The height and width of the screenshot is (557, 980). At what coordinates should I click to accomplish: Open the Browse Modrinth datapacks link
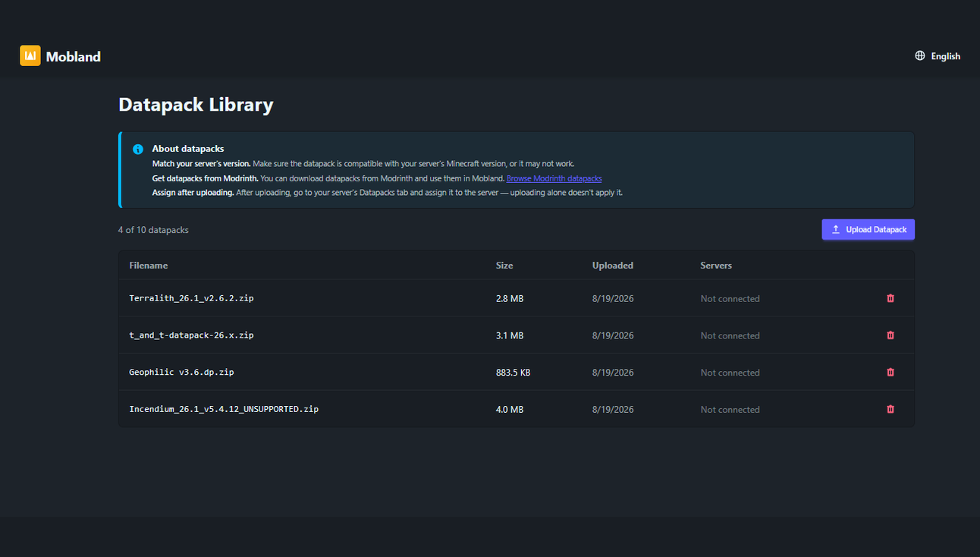click(554, 178)
